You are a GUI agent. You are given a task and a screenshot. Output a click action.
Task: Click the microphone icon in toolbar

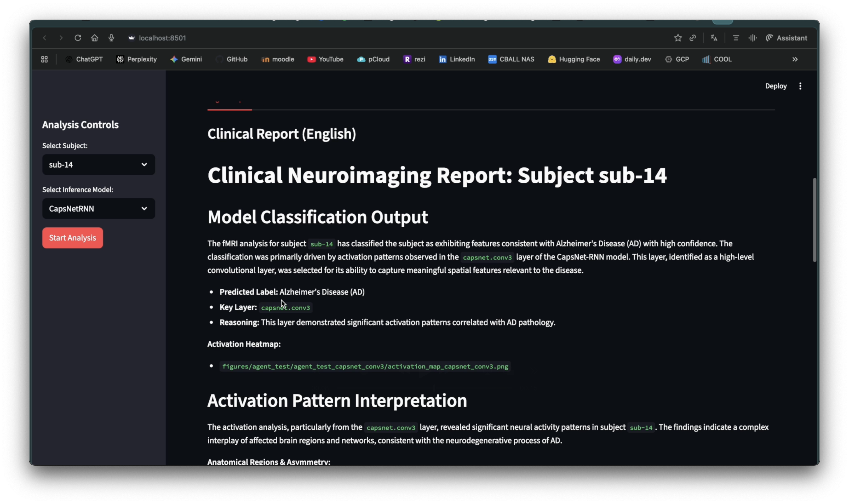click(111, 38)
